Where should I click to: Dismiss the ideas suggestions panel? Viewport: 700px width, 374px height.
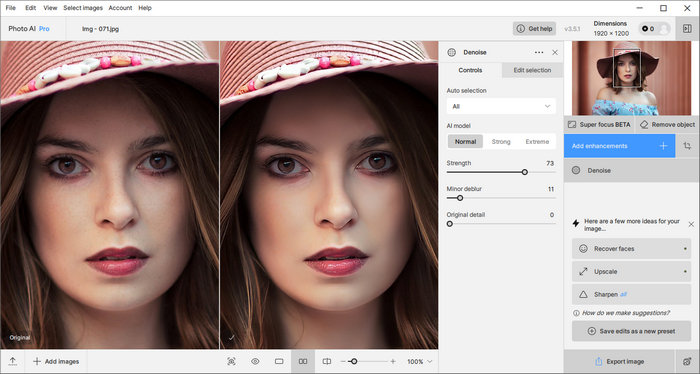[x=691, y=224]
